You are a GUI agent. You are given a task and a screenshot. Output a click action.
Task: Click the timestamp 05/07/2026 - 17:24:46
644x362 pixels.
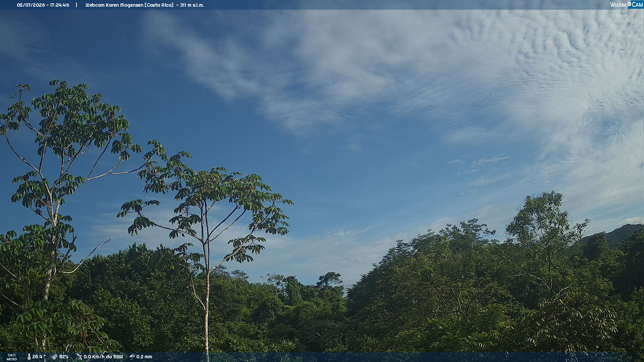43,5
